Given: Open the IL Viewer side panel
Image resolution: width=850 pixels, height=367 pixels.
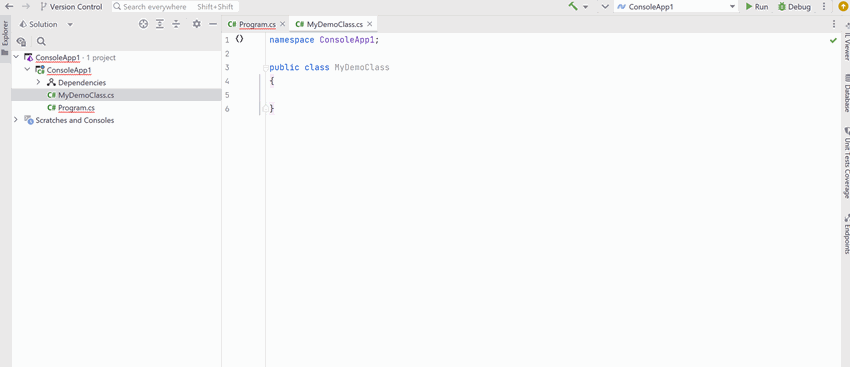Looking at the screenshot, I should tap(846, 42).
